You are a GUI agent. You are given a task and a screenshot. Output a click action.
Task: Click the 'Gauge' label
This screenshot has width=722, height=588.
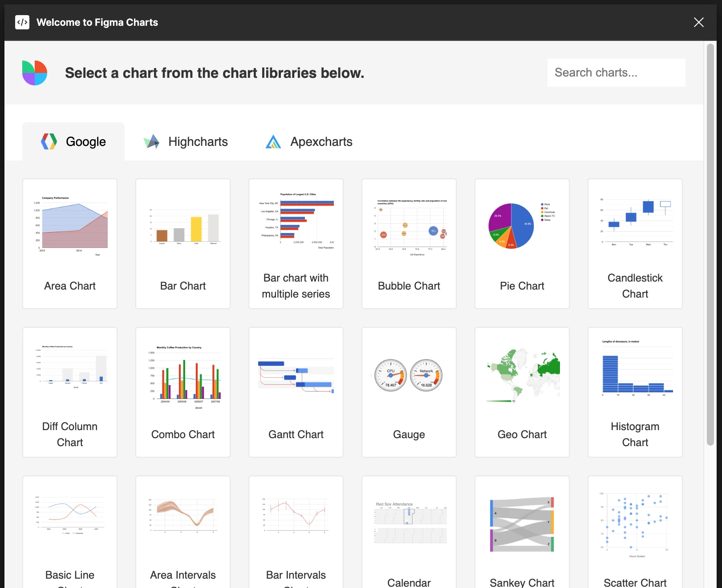pyautogui.click(x=409, y=435)
